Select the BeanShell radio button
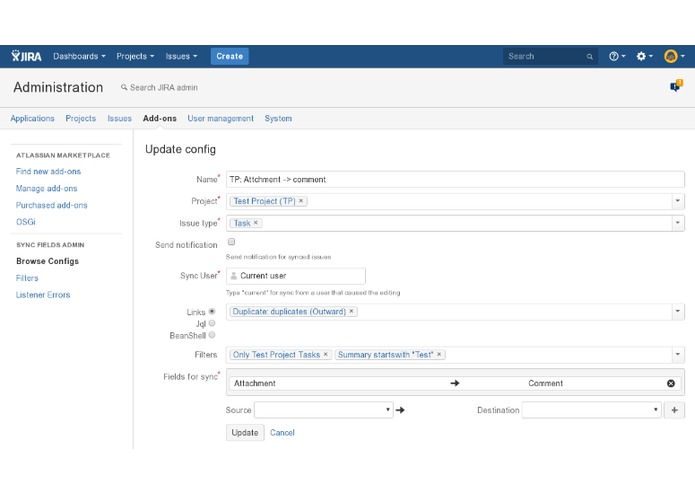The image size is (695, 494). pos(212,335)
